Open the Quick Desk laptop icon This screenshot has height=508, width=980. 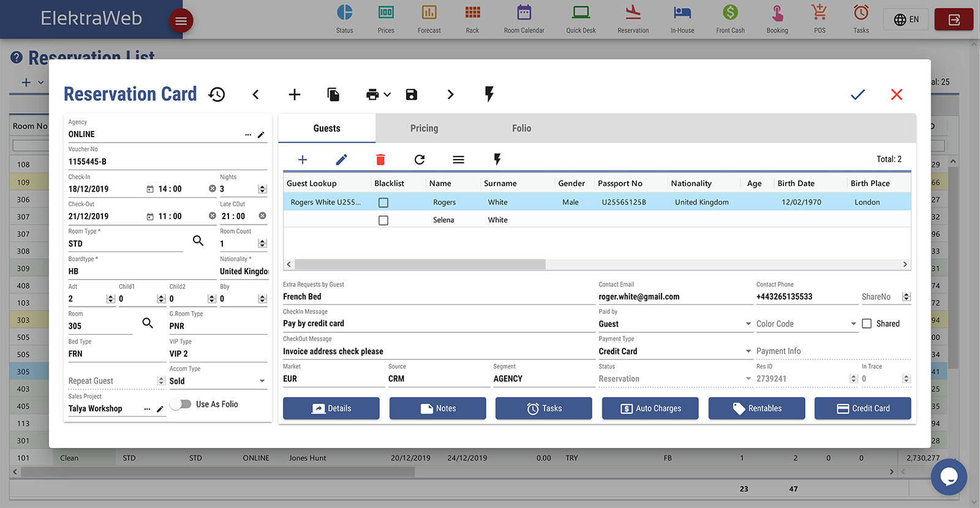pos(581,12)
